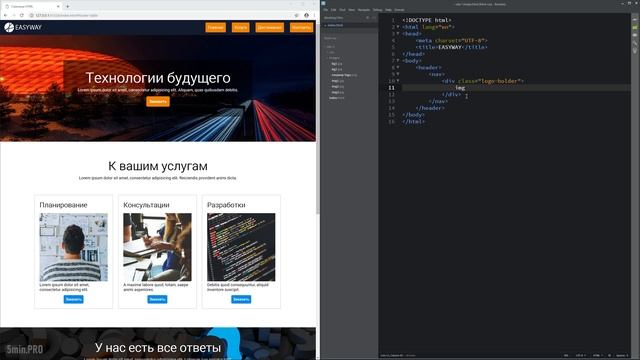The image size is (640, 360).
Task: Collapse the div fold on line 10
Action: point(398,81)
